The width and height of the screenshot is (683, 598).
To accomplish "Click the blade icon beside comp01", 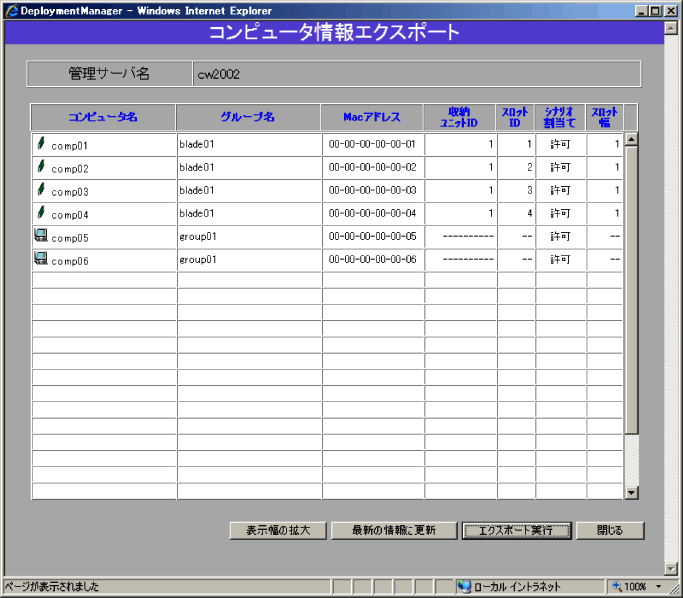I will tap(41, 143).
